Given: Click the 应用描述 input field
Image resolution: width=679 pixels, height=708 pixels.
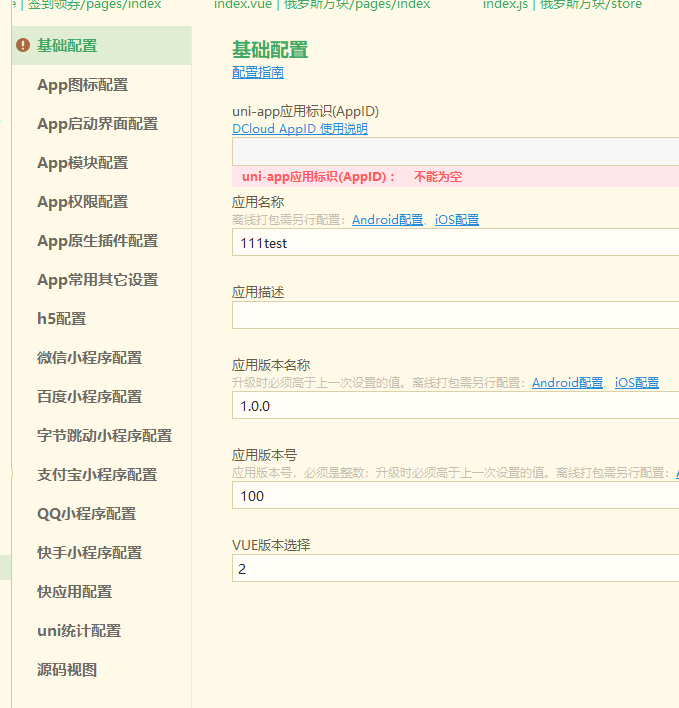Looking at the screenshot, I should click(x=456, y=315).
